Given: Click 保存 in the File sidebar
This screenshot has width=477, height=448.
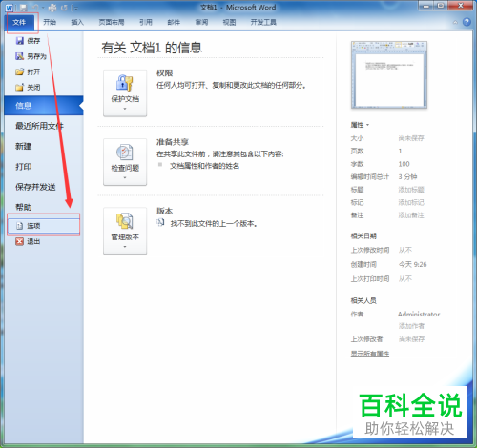Looking at the screenshot, I should click(28, 41).
